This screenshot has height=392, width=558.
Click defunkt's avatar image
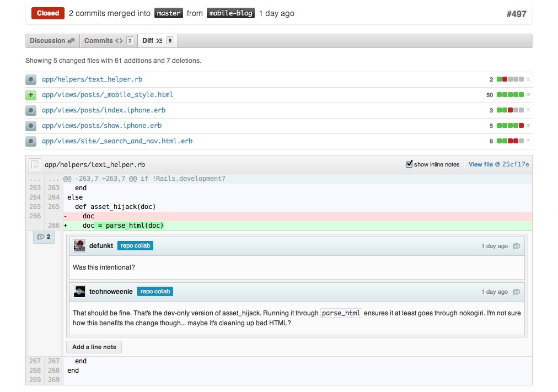point(79,246)
